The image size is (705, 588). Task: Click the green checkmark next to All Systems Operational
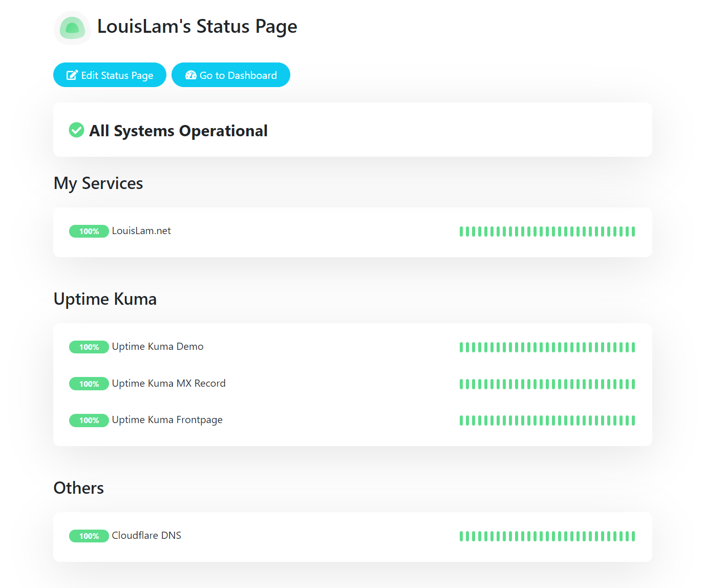[76, 130]
